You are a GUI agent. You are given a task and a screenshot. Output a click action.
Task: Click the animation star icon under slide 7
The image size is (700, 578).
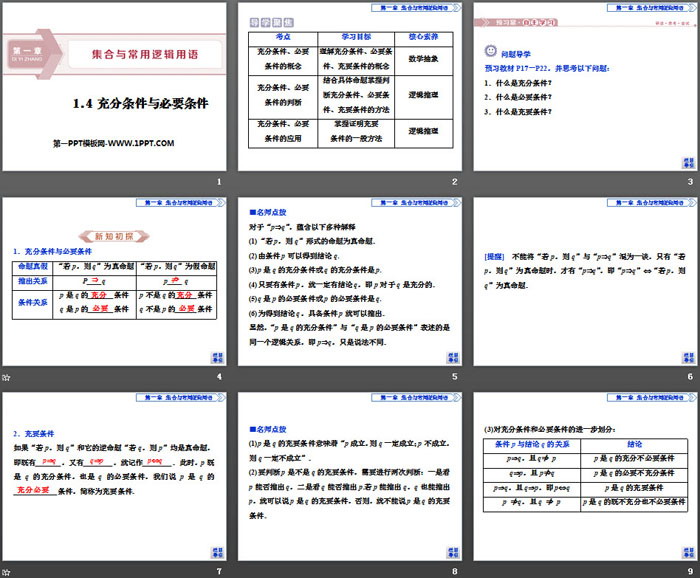[6, 570]
